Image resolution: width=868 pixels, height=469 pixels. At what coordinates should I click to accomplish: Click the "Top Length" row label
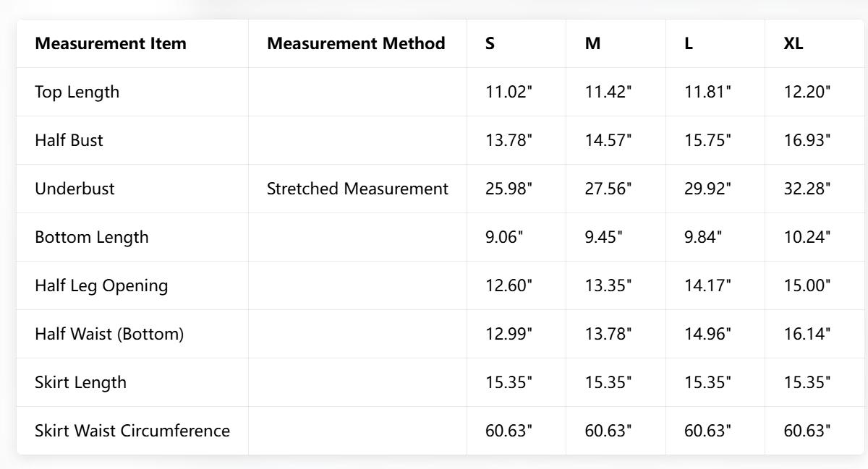tap(77, 92)
